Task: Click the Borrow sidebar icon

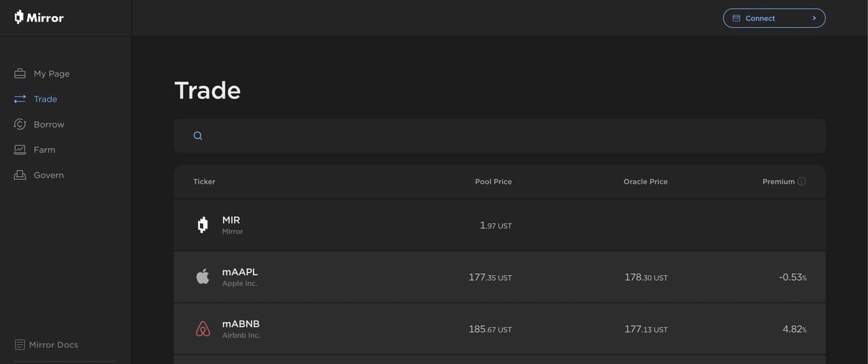Action: pyautogui.click(x=20, y=124)
